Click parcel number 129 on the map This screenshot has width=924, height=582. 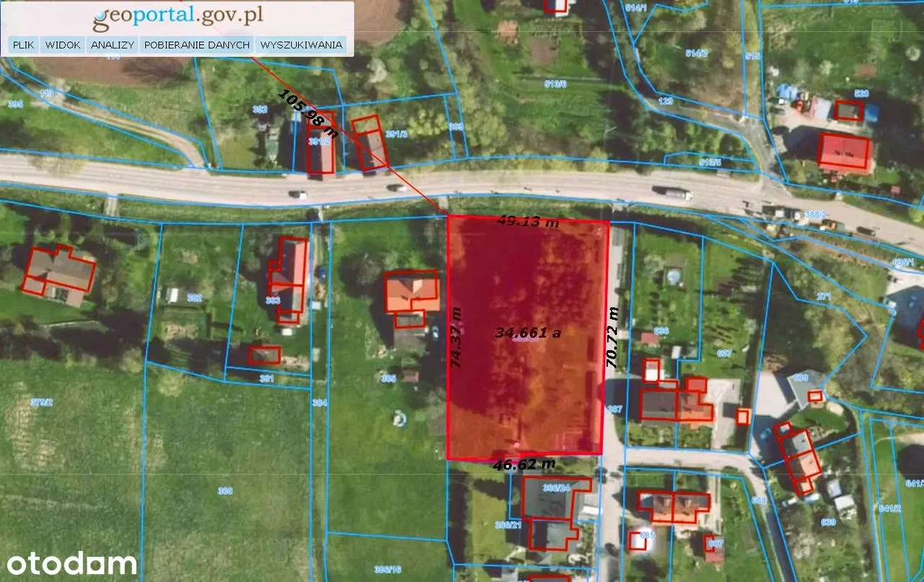point(666,101)
